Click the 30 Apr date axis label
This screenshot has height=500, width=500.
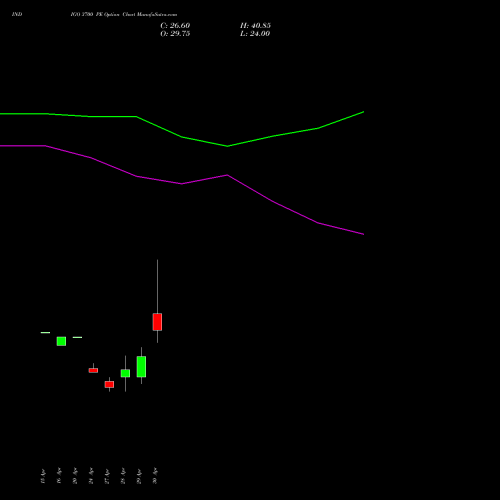pyautogui.click(x=155, y=476)
